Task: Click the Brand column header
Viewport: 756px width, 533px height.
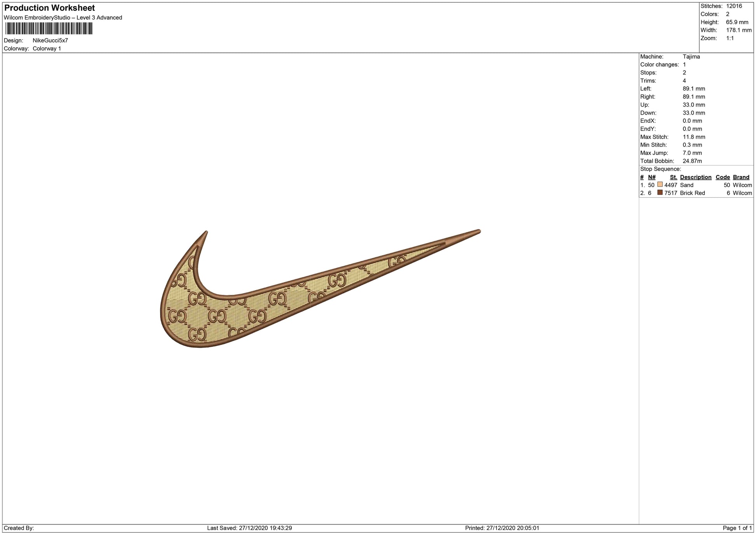Action: coord(741,177)
